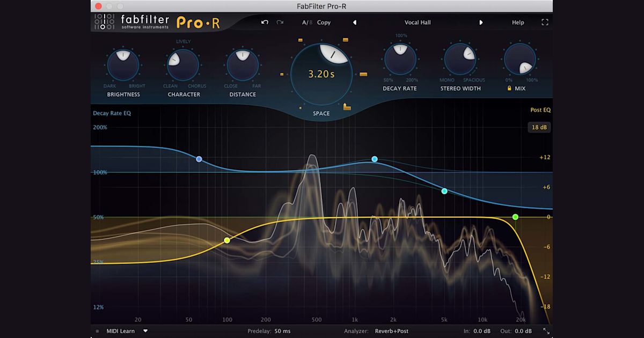Select the next preset arrow
The height and width of the screenshot is (338, 644).
click(x=481, y=22)
